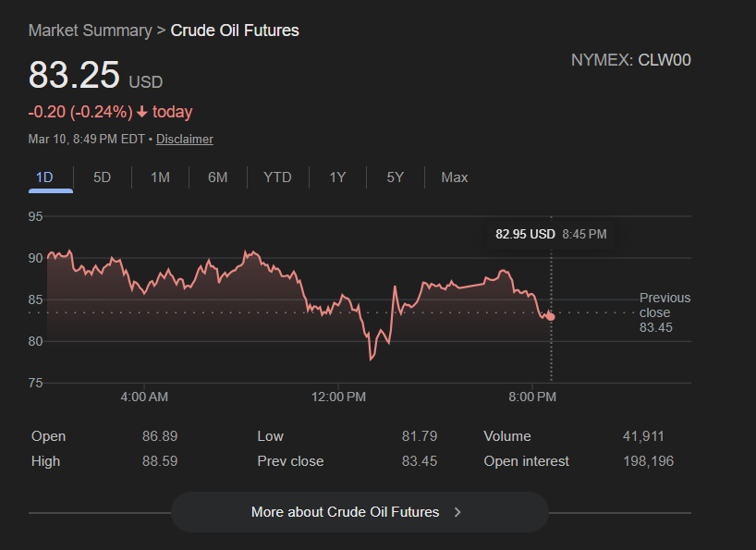This screenshot has height=550, width=756.
Task: Select the 1D time range tab
Action: click(x=44, y=177)
